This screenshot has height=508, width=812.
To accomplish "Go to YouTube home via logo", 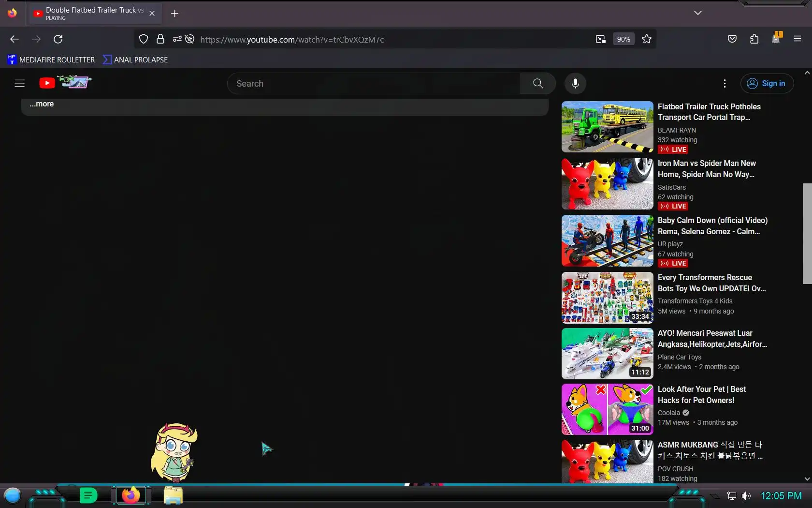I will 65,82.
